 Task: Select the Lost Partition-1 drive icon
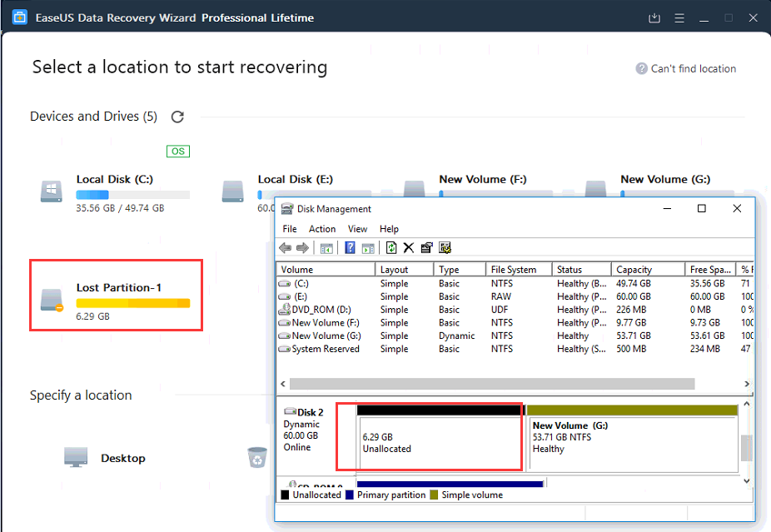pos(52,300)
